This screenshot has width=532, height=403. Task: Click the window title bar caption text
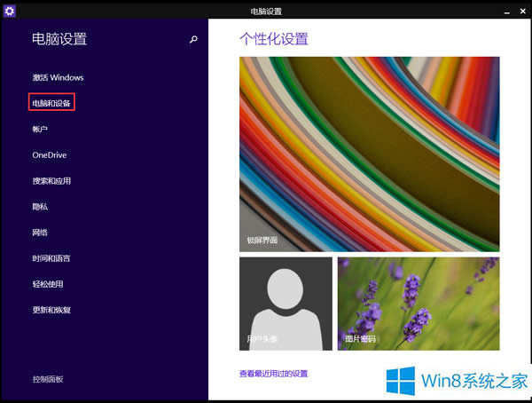click(265, 9)
